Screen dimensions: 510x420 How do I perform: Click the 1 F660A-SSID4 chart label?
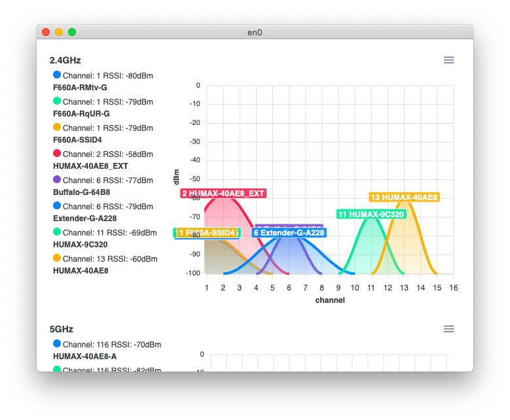coord(206,233)
